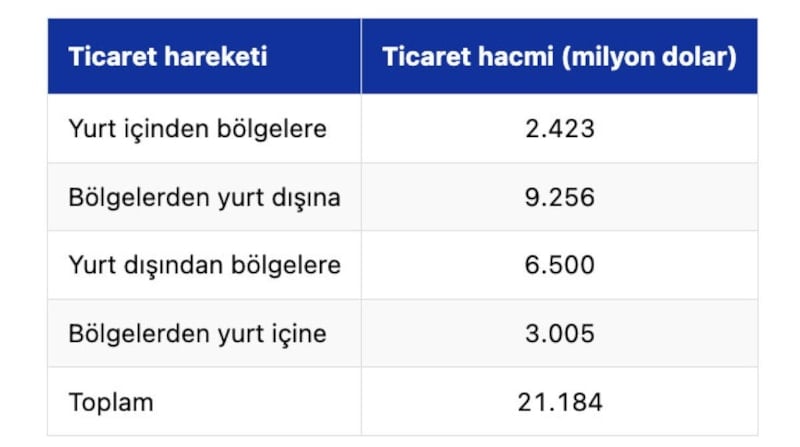The width and height of the screenshot is (800, 447).
Task: Click the 'Yurt dışından bölgelere' cell
Action: [x=205, y=265]
